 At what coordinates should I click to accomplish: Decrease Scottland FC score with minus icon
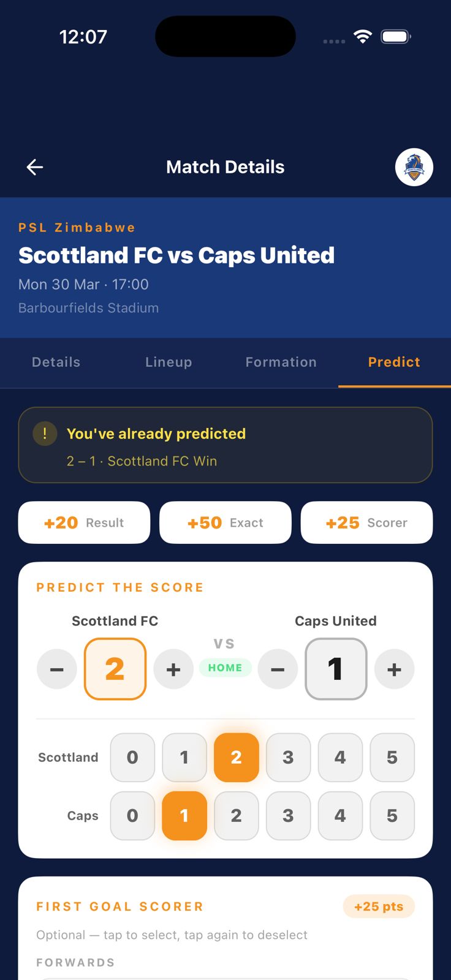point(57,669)
